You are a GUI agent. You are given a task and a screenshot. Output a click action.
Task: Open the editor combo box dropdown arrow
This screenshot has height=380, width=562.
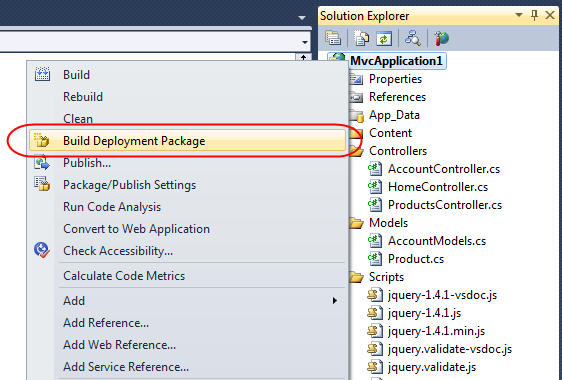(305, 42)
